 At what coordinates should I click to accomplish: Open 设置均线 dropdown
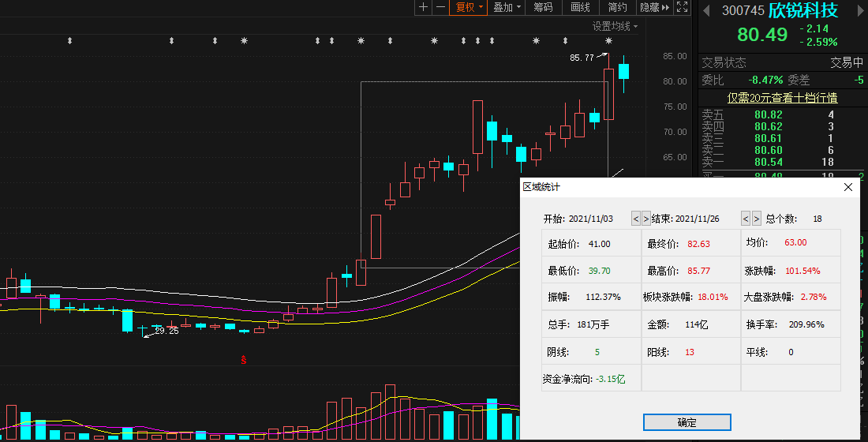click(x=615, y=26)
